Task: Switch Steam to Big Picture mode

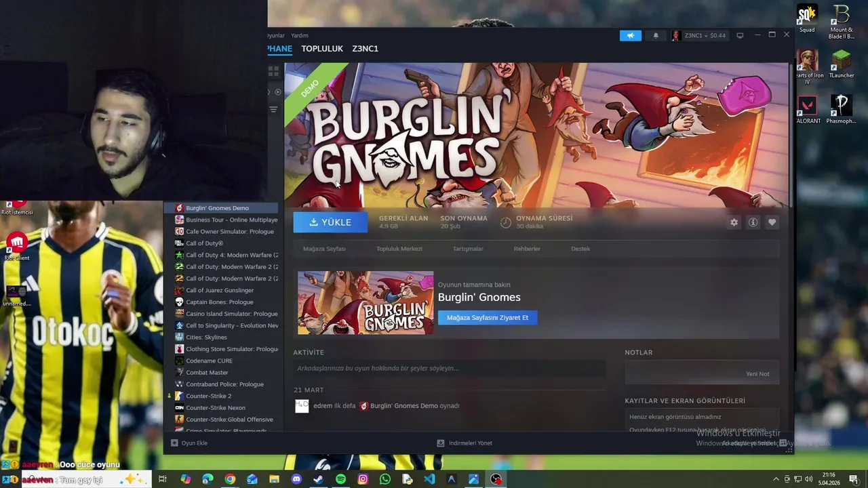Action: pyautogui.click(x=740, y=35)
